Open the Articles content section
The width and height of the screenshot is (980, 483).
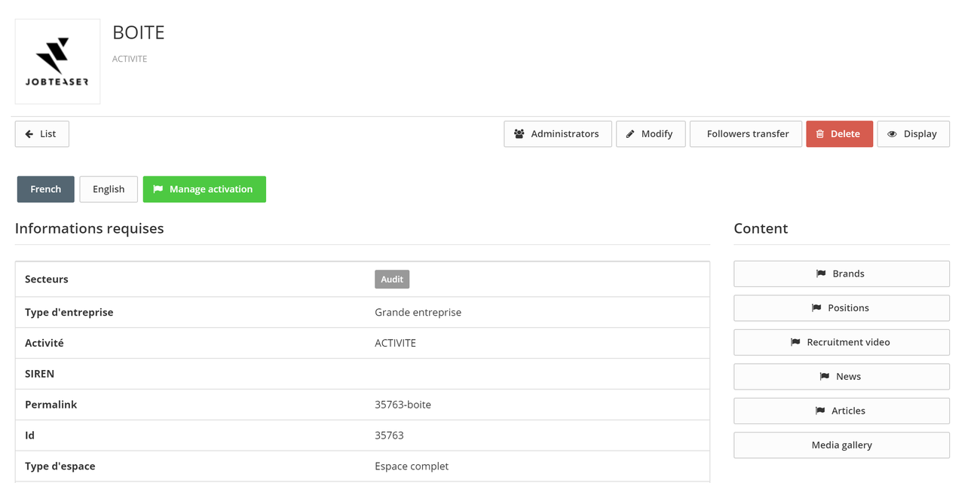pos(841,411)
